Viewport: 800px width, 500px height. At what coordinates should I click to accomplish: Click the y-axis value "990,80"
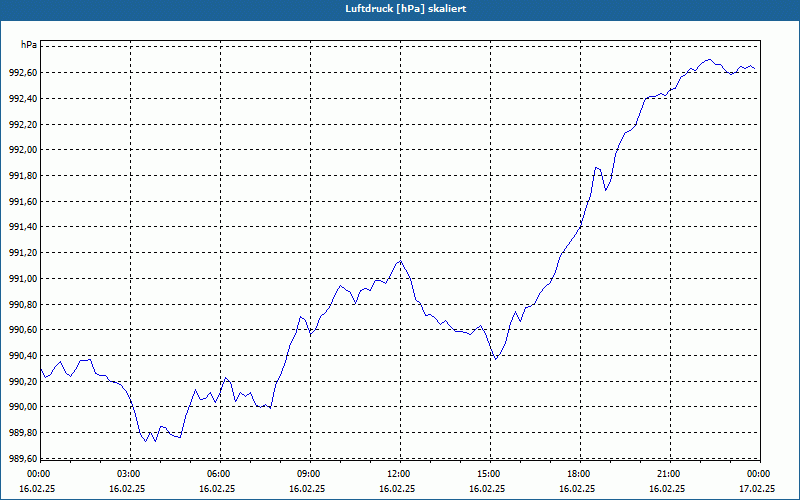[23, 304]
